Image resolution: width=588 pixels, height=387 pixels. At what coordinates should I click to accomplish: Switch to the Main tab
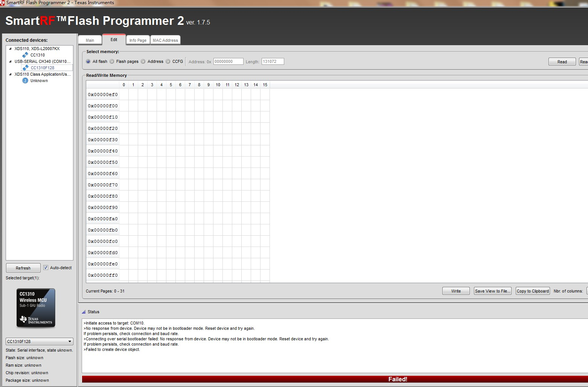pyautogui.click(x=90, y=40)
